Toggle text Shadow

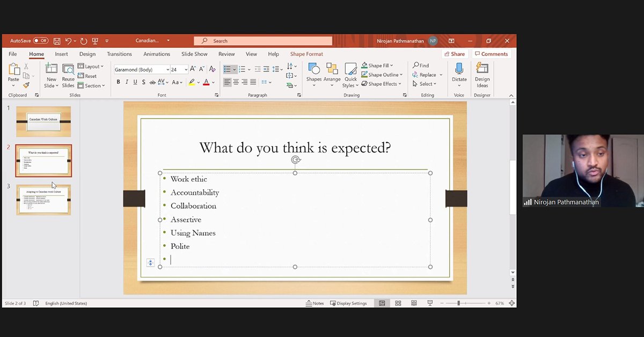(x=144, y=82)
